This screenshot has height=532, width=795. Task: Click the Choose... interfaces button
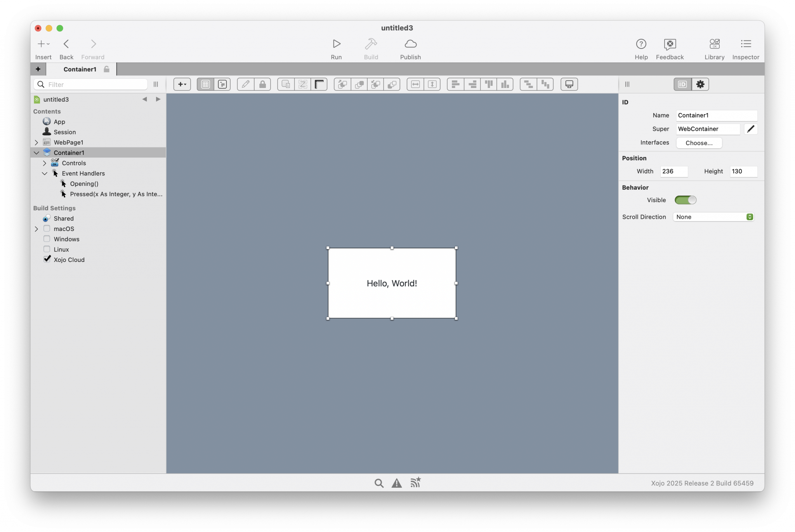pyautogui.click(x=699, y=143)
